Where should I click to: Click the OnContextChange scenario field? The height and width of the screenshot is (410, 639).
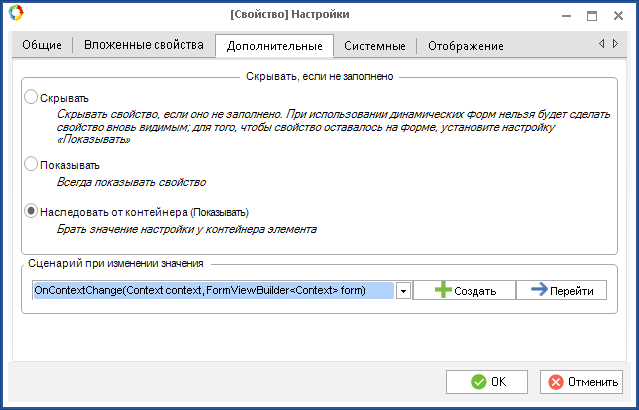coord(214,291)
